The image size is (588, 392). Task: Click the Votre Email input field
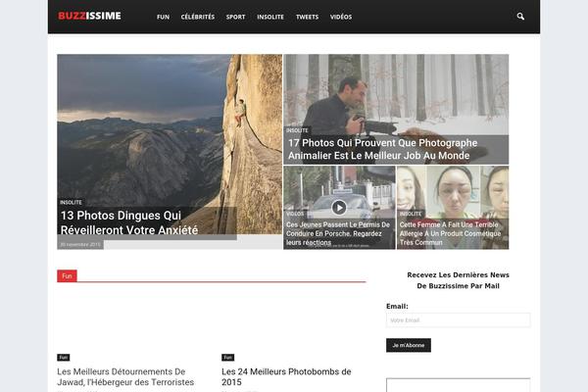point(458,320)
